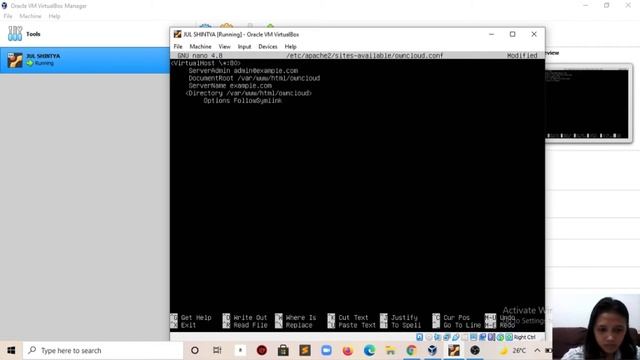Open the red circular app on the taskbar

262,350
